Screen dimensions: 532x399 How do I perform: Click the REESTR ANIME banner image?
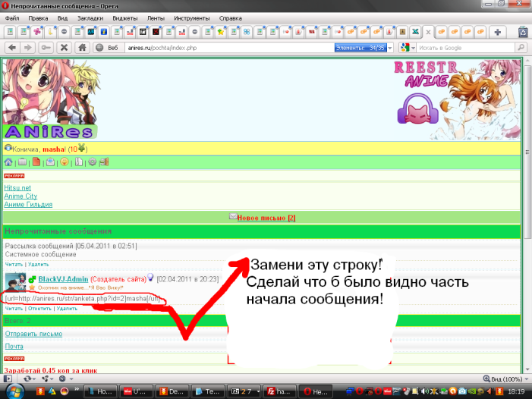pyautogui.click(x=457, y=99)
